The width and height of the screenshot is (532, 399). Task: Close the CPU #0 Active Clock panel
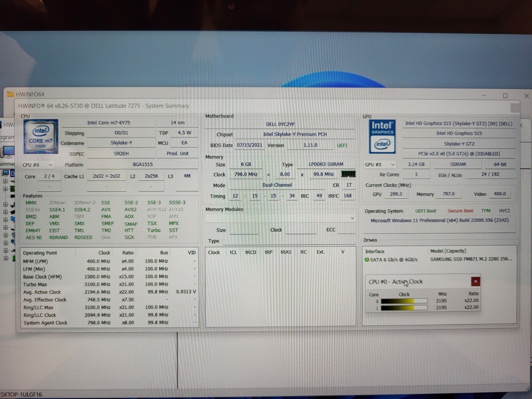pyautogui.click(x=475, y=282)
